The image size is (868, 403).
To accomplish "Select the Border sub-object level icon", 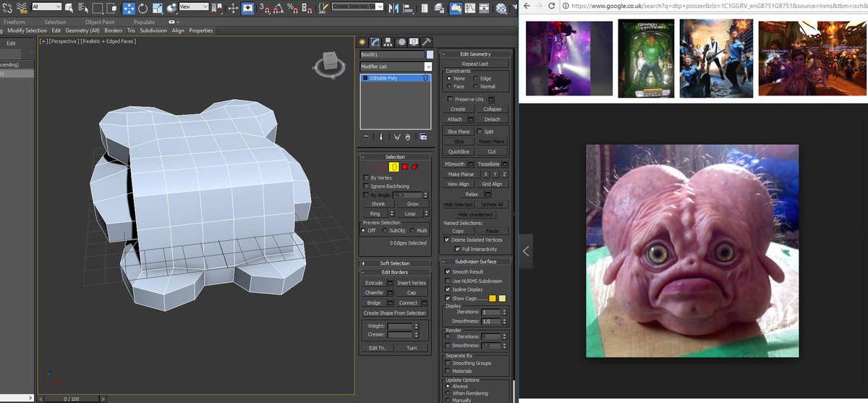I will [x=394, y=167].
